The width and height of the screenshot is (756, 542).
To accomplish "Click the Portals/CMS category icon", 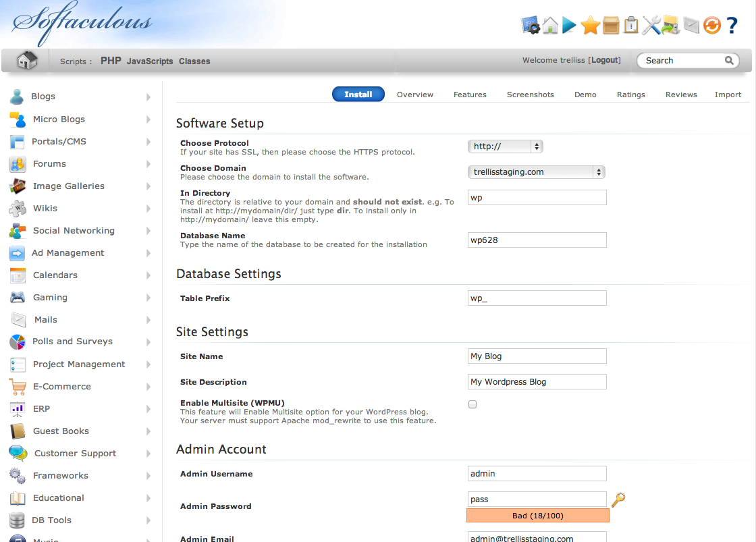I will pos(17,142).
